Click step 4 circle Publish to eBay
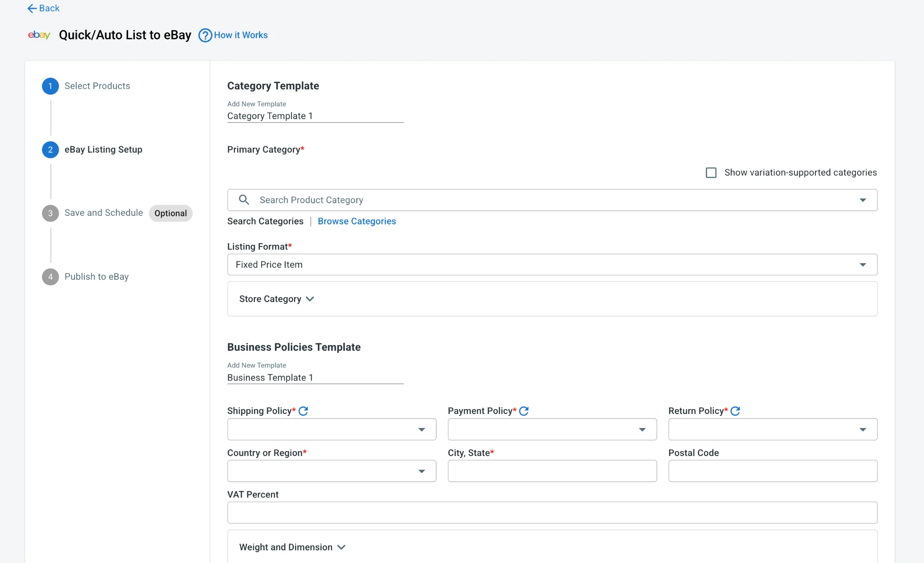Viewport: 924px width, 563px height. tap(51, 277)
